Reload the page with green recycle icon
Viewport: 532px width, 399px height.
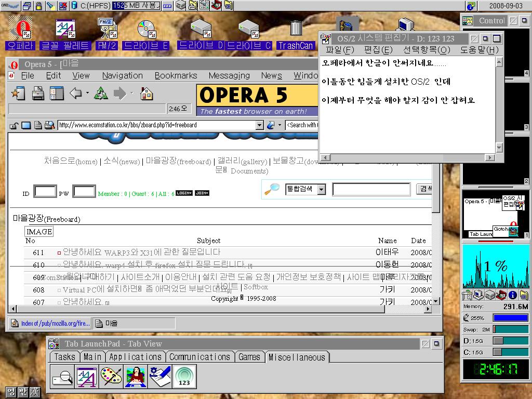(101, 93)
